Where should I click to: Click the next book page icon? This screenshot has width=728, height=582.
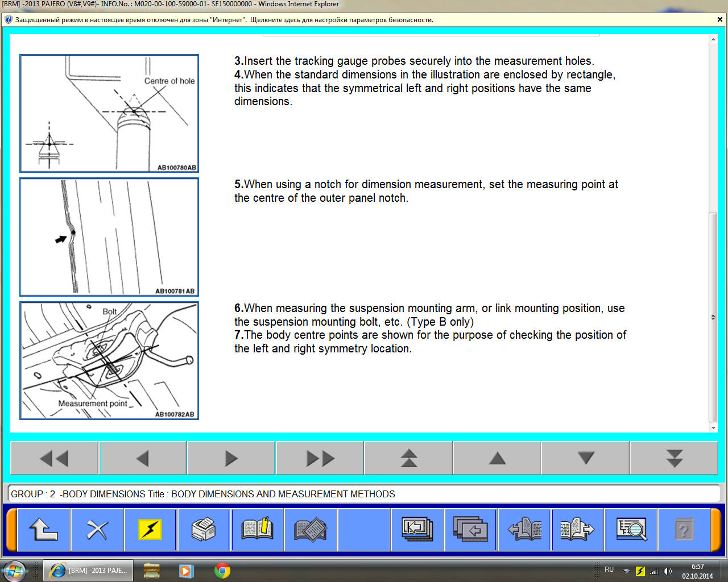pyautogui.click(x=577, y=530)
